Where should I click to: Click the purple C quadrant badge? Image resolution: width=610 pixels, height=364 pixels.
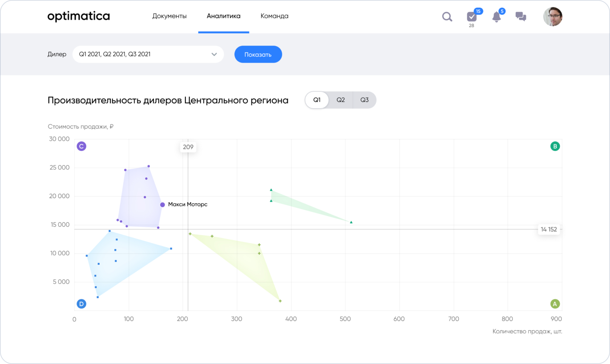coord(81,146)
